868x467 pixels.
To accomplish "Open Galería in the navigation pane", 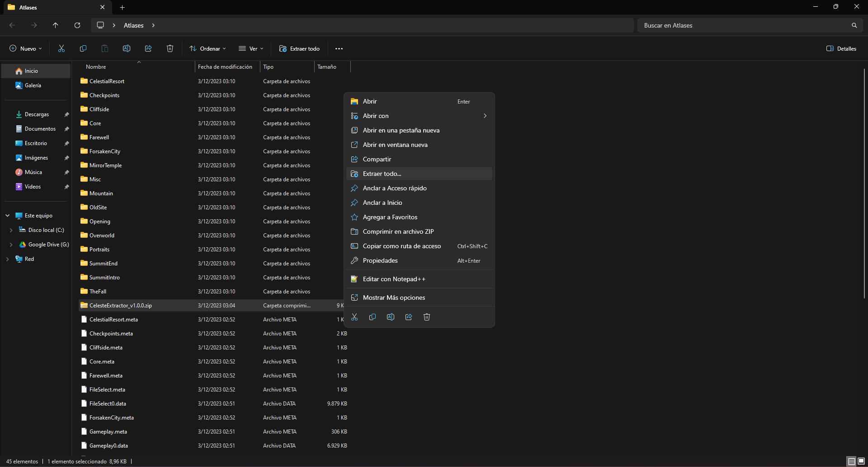I will (36, 85).
